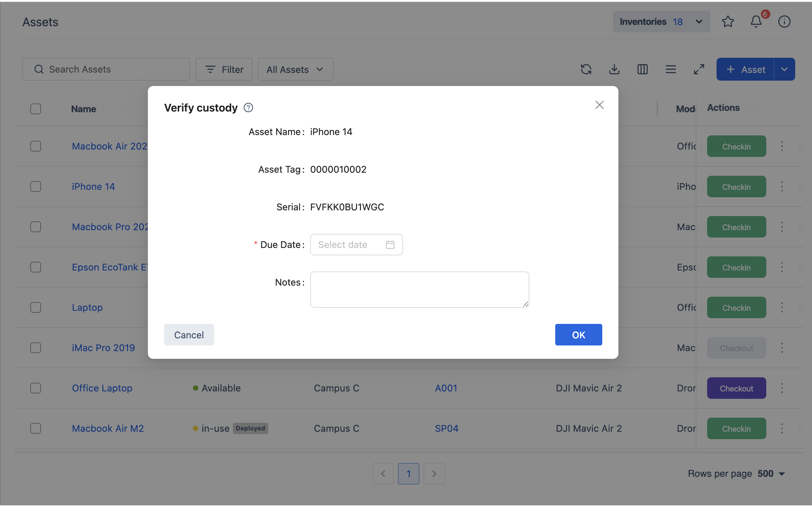Open three-dot menu for Office Laptop row
This screenshot has width=812, height=506.
(x=782, y=388)
